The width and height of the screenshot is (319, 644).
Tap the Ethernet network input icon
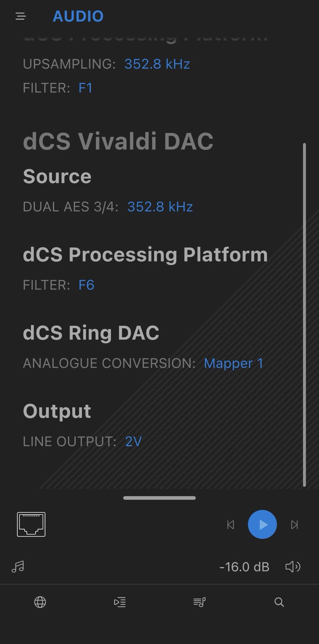[x=31, y=524]
